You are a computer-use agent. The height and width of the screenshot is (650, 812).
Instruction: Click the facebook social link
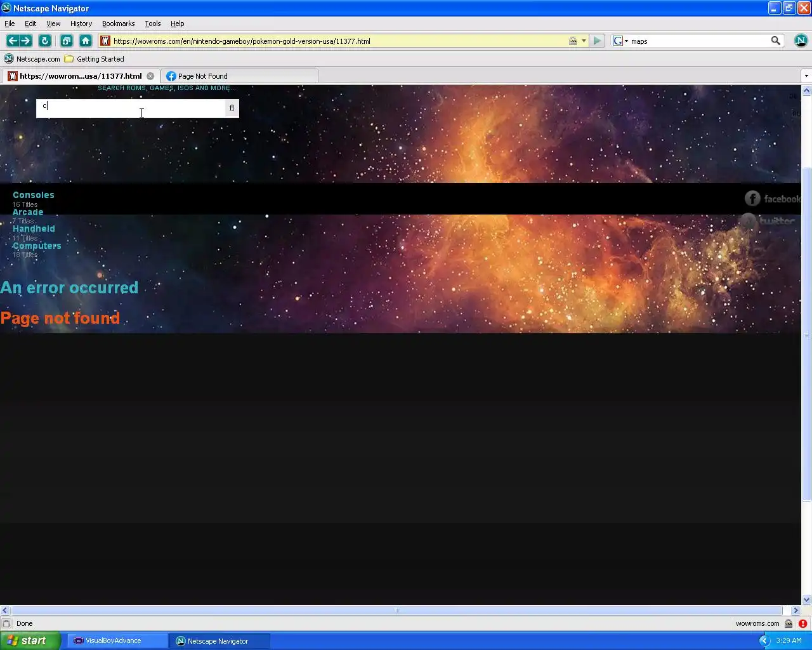click(773, 199)
